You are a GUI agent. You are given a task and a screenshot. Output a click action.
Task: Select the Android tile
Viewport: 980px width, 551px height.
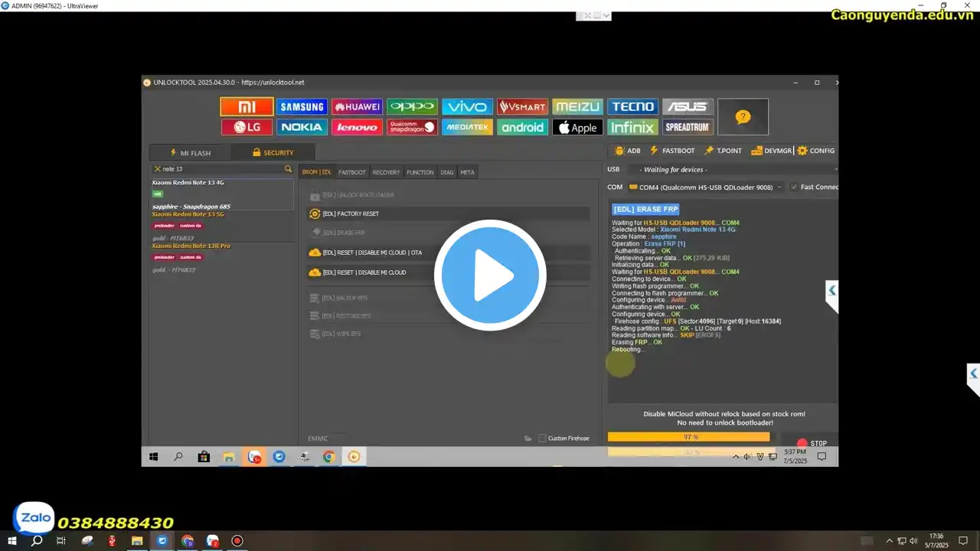pos(522,127)
